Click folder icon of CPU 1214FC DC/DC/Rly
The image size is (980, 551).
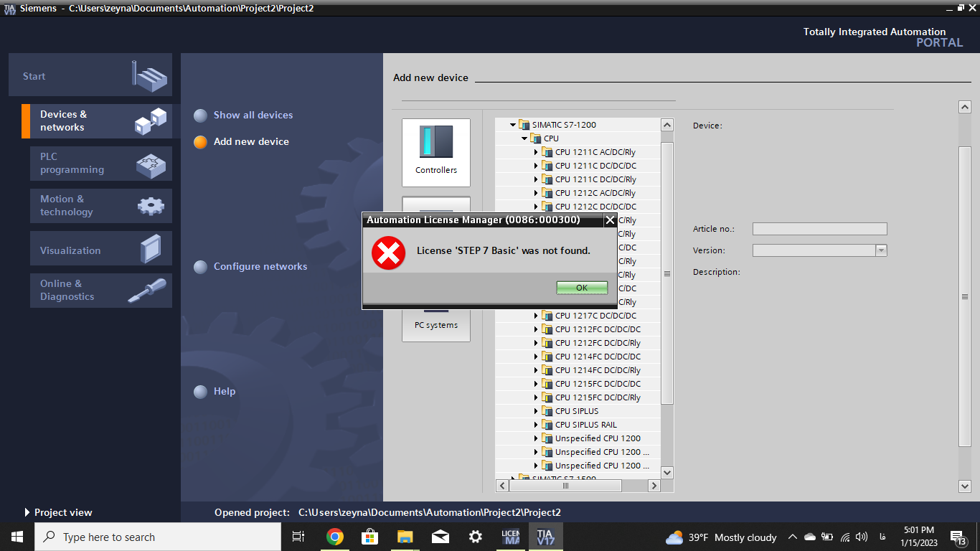[x=547, y=370]
